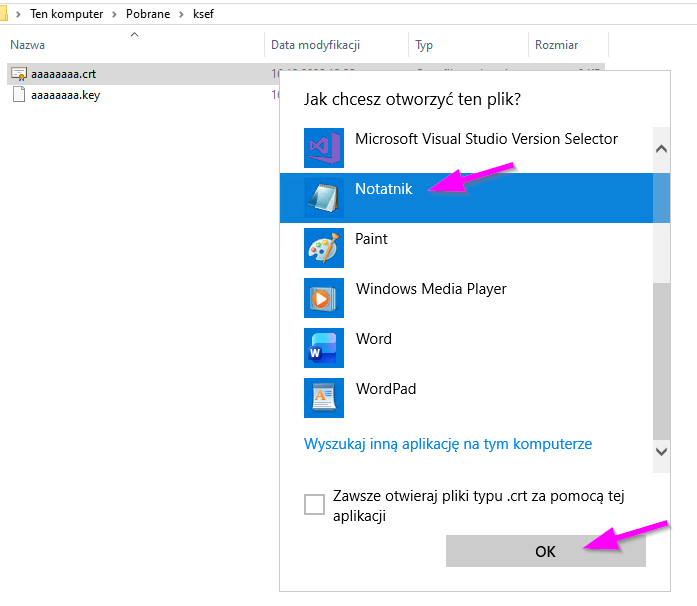Enable always open .crt files with this app
The image size is (697, 606).
(x=314, y=504)
